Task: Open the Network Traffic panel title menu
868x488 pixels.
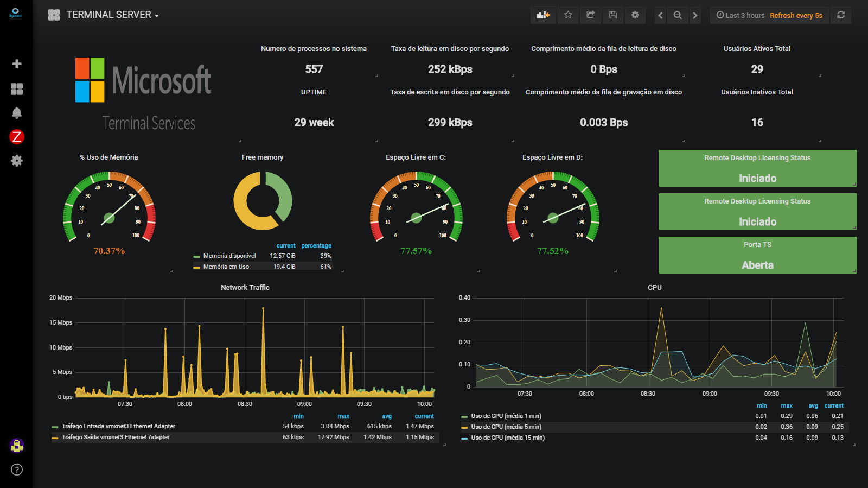Action: pyautogui.click(x=245, y=287)
